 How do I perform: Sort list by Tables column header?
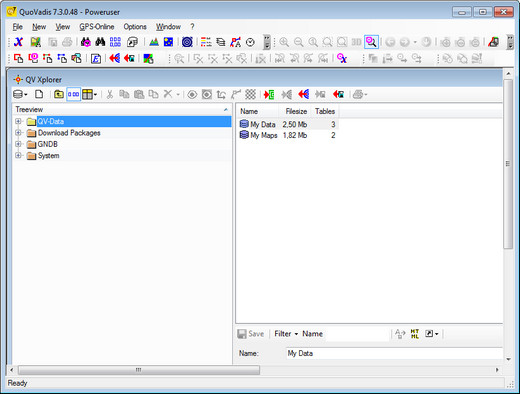click(x=325, y=111)
